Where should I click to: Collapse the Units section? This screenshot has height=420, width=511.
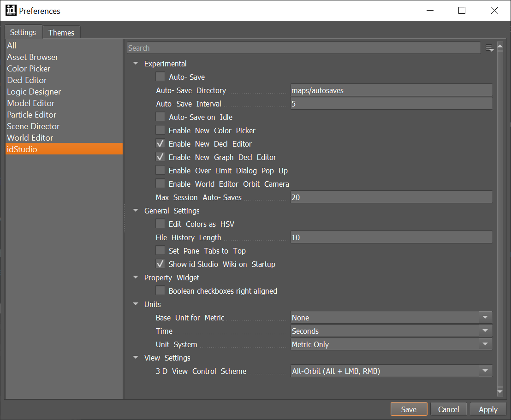136,304
